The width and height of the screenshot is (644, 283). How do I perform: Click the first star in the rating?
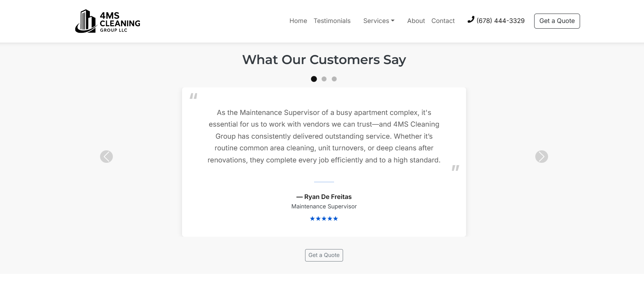pos(313,218)
